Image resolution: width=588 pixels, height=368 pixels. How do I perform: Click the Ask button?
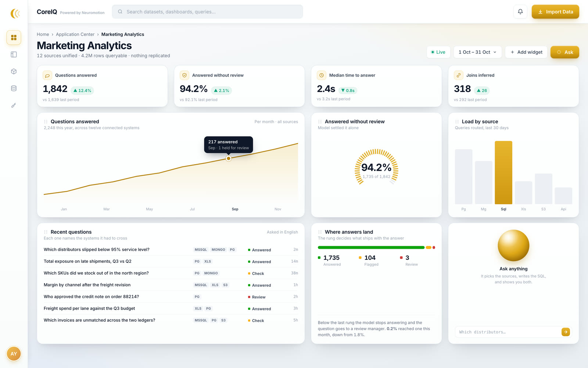tap(565, 52)
